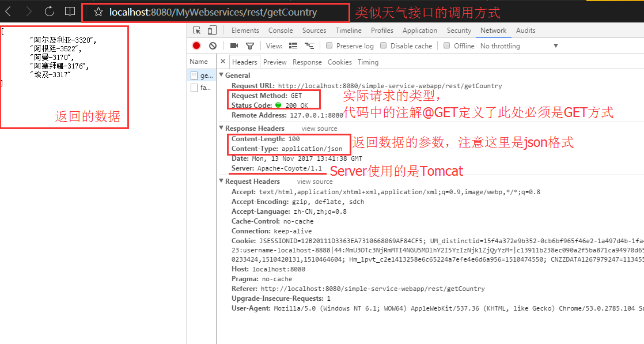This screenshot has height=344, width=644.
Task: Switch to the Timing sub-tab
Action: tap(368, 62)
